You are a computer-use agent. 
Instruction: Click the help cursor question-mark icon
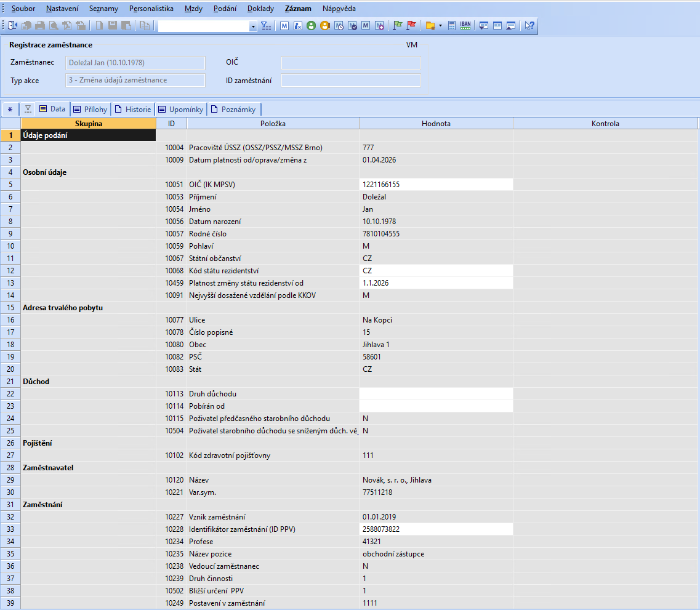click(529, 26)
